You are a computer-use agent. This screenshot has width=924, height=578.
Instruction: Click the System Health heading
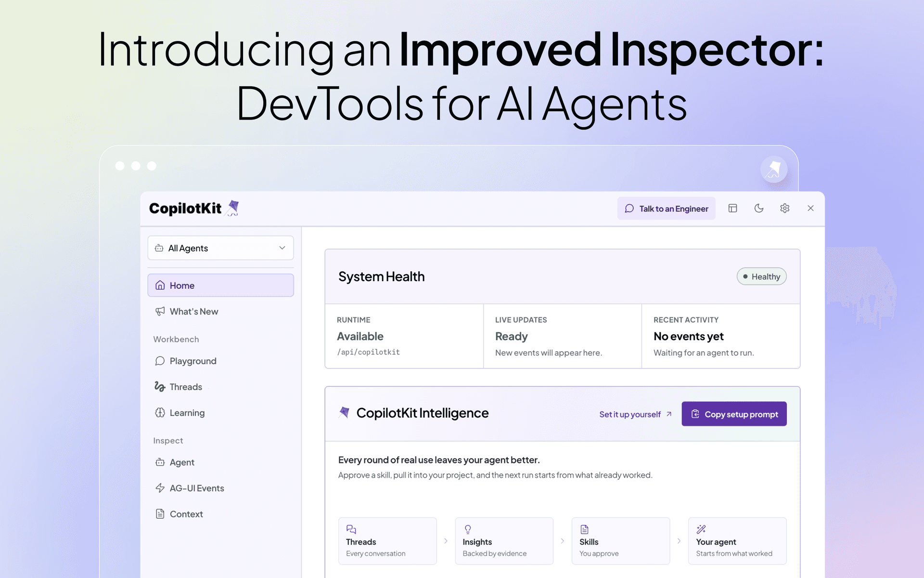click(x=381, y=276)
